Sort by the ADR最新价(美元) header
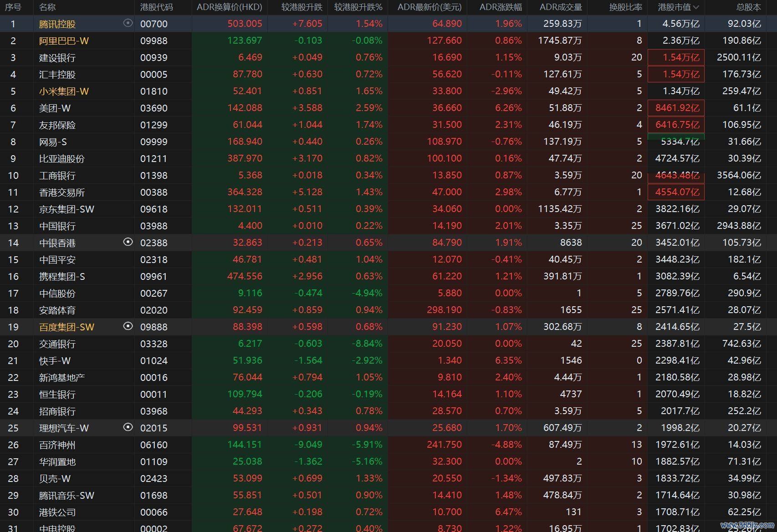The height and width of the screenshot is (532, 777). 429,7
